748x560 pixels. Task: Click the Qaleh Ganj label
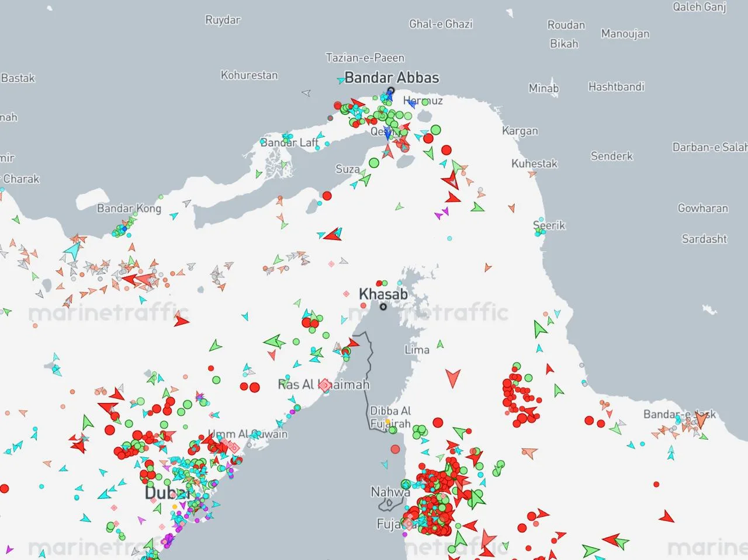699,7
